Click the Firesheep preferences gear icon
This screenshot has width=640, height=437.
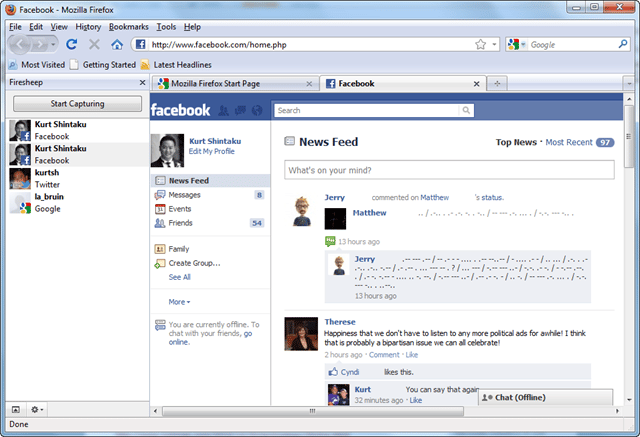(37, 409)
